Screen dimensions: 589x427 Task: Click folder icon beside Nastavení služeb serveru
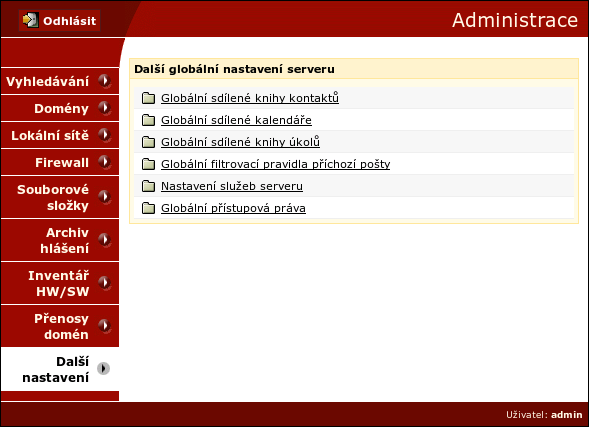[148, 186]
